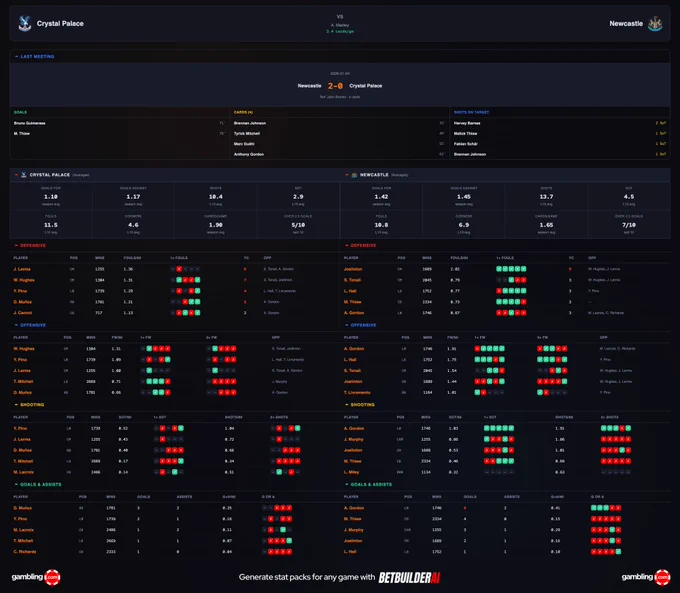Click Crystal Palace Fouls value 11.5
The width and height of the screenshot is (680, 593).
51,225
